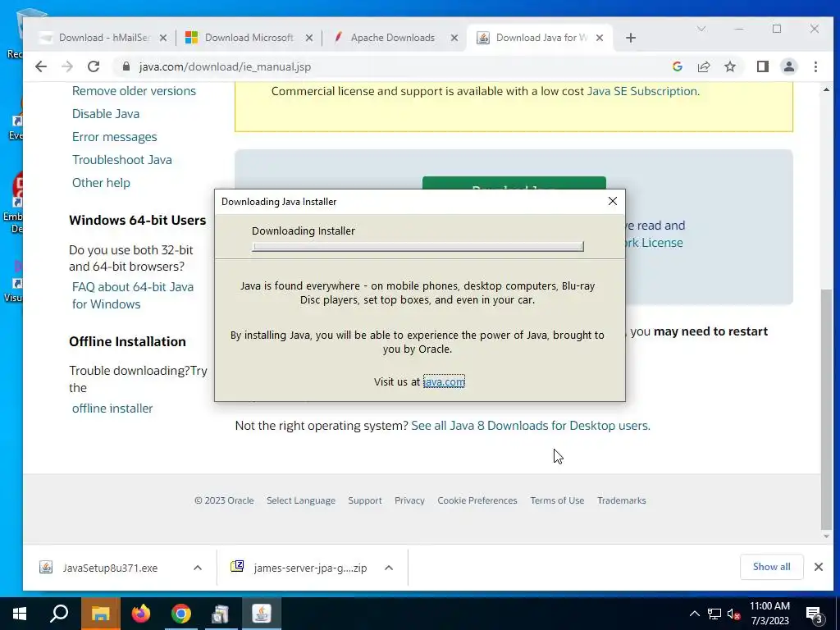Click the browser back arrow
The image size is (840, 630).
41,66
